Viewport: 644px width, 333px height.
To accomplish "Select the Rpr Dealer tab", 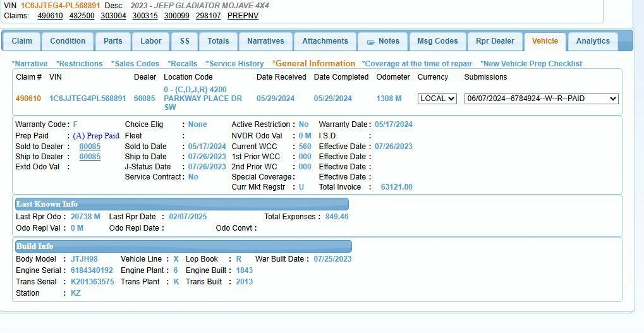I will click(x=495, y=42).
